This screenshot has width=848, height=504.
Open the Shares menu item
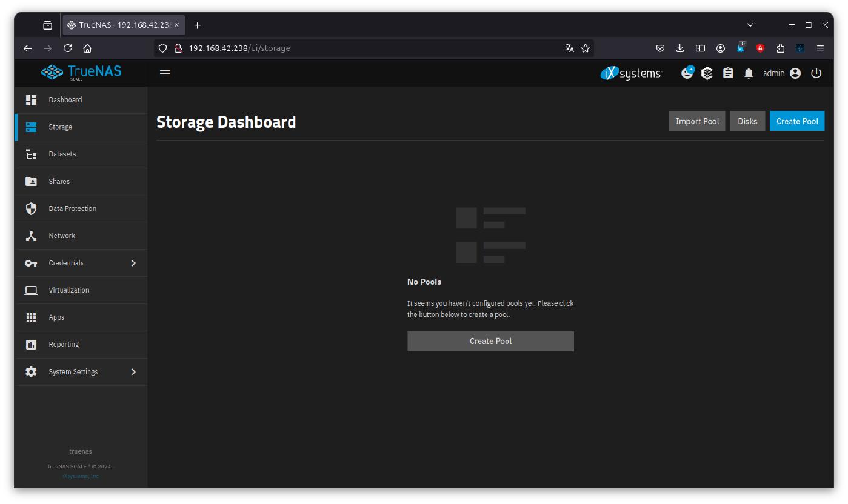(59, 181)
